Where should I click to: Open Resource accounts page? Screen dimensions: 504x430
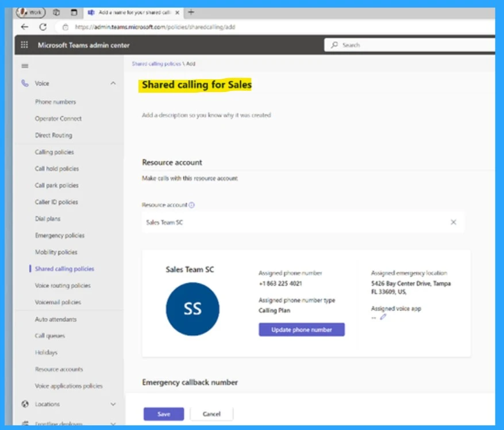pos(59,369)
